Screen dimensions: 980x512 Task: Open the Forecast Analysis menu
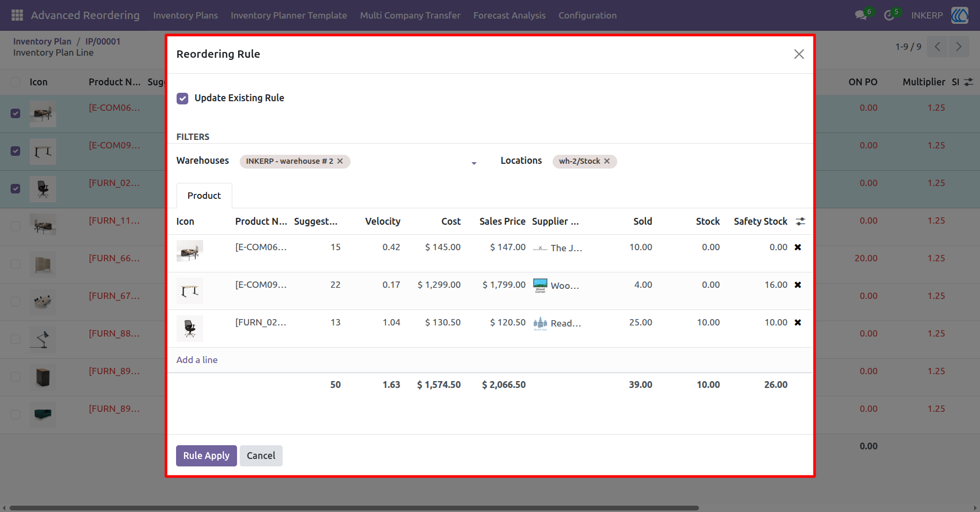(x=510, y=15)
